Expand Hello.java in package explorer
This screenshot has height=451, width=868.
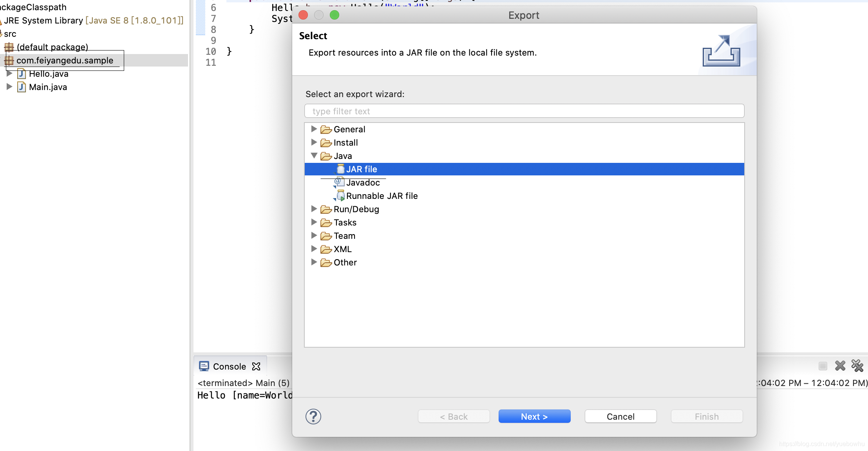point(9,73)
